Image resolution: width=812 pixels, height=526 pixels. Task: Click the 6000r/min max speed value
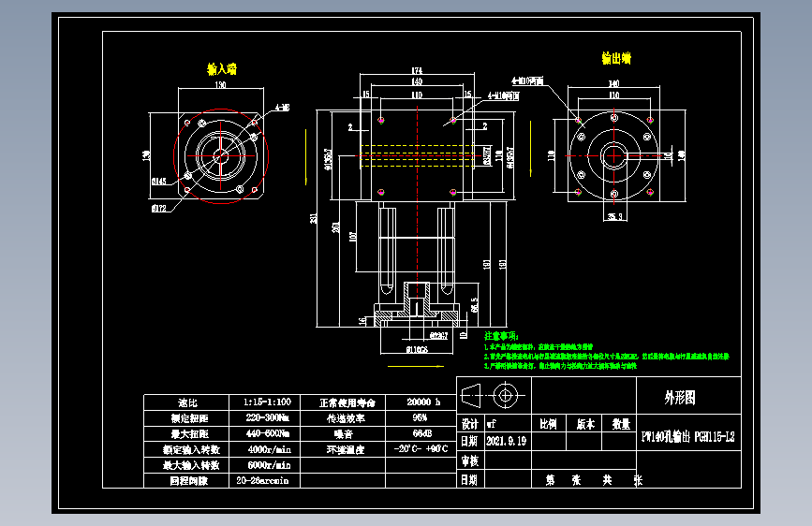270,465
